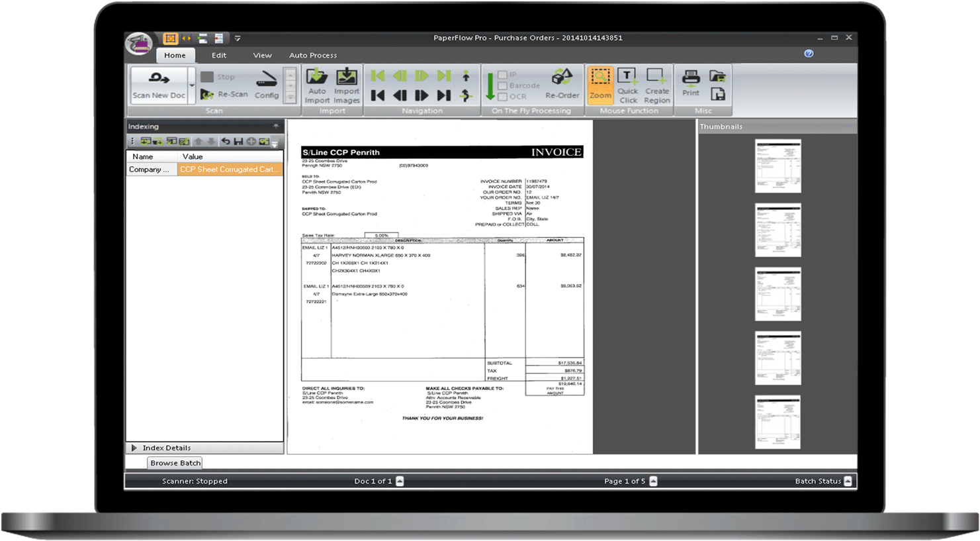Image resolution: width=980 pixels, height=541 pixels.
Task: Click the black next-page navigation arrow
Action: point(422,95)
